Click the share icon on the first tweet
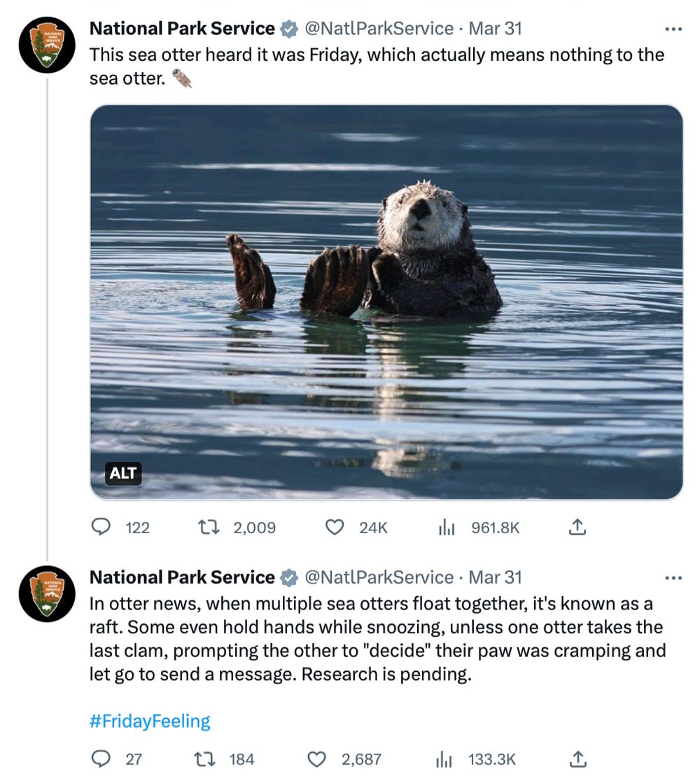Viewport: 700px width, 783px height. 577,528
